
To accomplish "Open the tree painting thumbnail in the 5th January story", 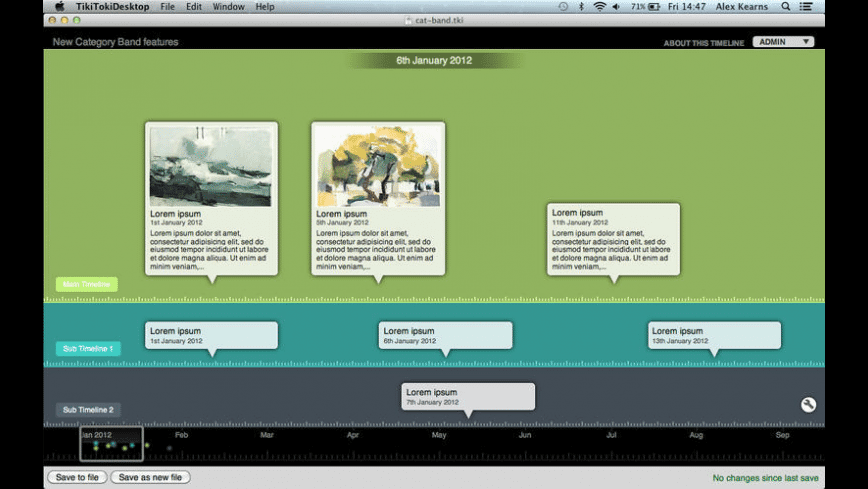I will pos(379,166).
